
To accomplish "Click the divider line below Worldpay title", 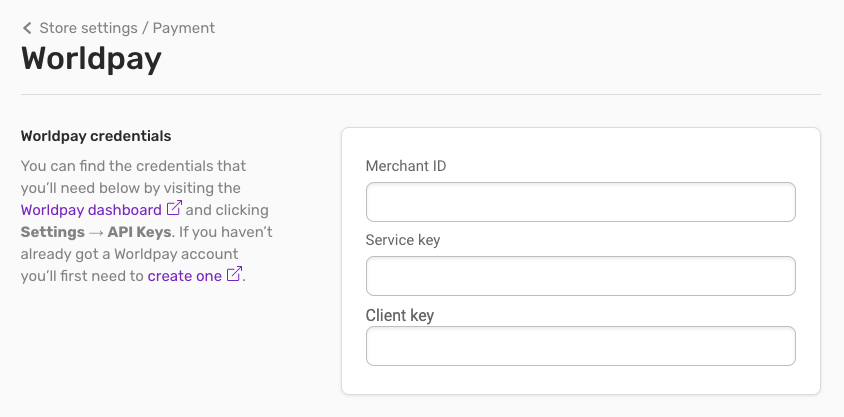I will coord(420,95).
